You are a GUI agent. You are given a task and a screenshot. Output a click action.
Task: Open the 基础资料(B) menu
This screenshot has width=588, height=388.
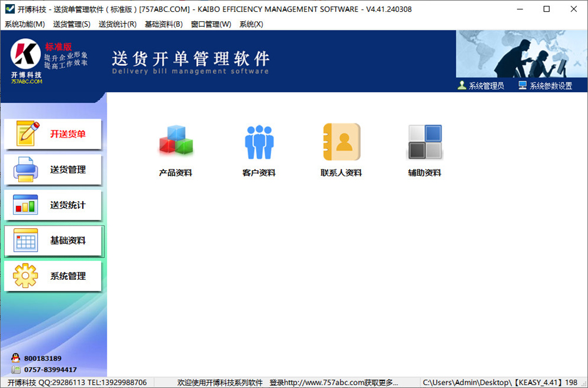[x=164, y=24]
